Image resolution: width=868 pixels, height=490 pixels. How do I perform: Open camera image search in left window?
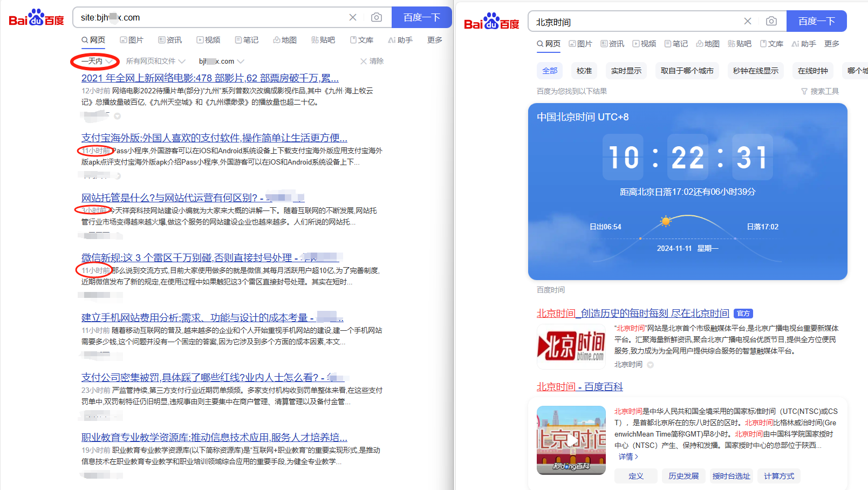pos(377,17)
